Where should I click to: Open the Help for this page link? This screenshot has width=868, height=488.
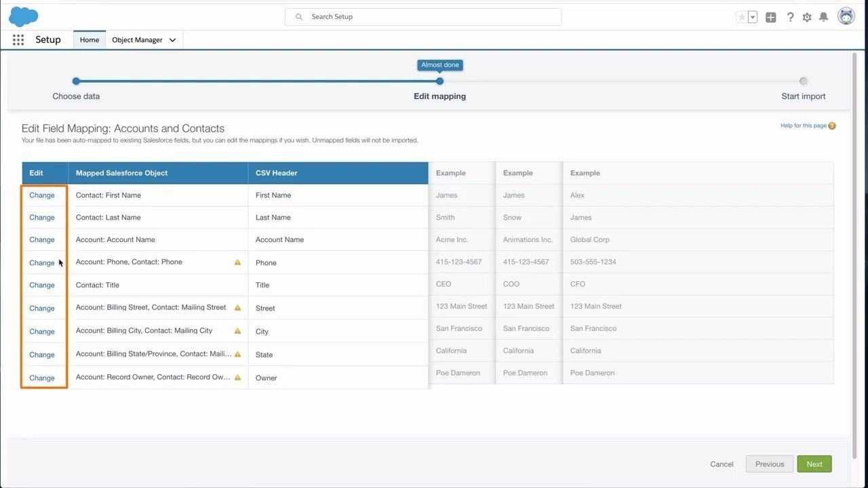pos(804,126)
